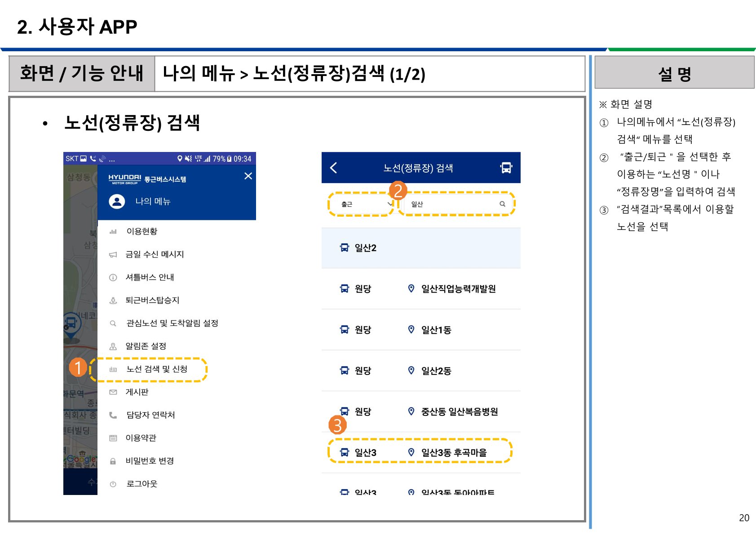This screenshot has height=535, width=756.
Task: Click the HYUNDAI 통근버스시스템 logo
Action: (x=147, y=179)
